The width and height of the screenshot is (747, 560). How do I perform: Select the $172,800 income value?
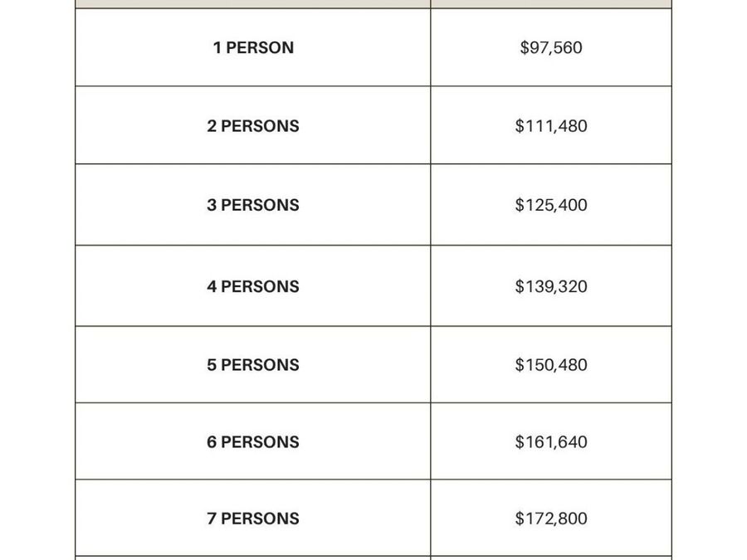point(551,518)
